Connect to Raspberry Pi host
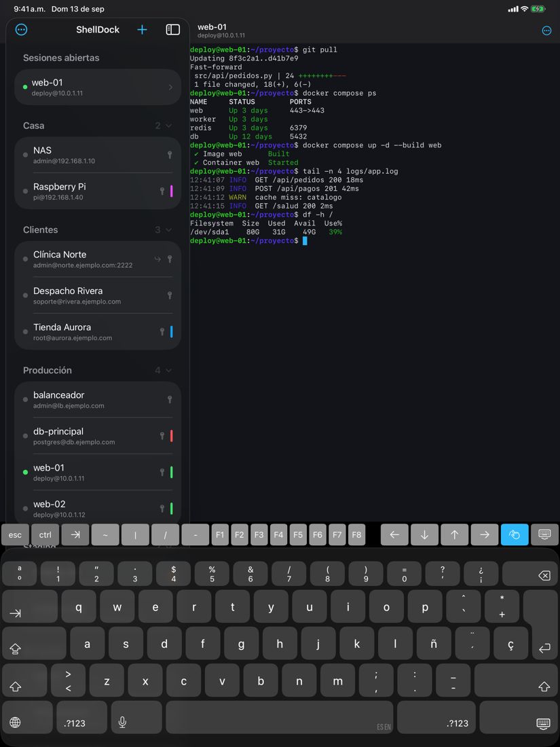The image size is (560, 747). [x=98, y=191]
